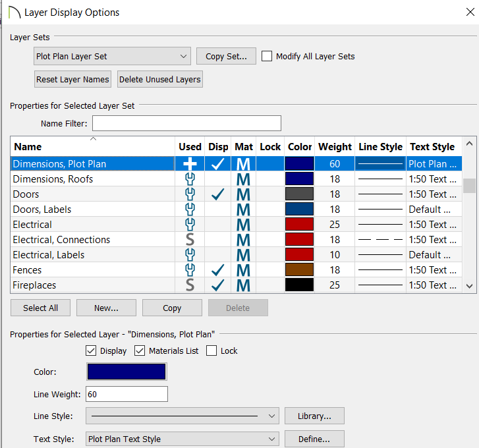Image resolution: width=479 pixels, height=448 pixels.
Task: Click the Define... text style button
Action: [314, 439]
